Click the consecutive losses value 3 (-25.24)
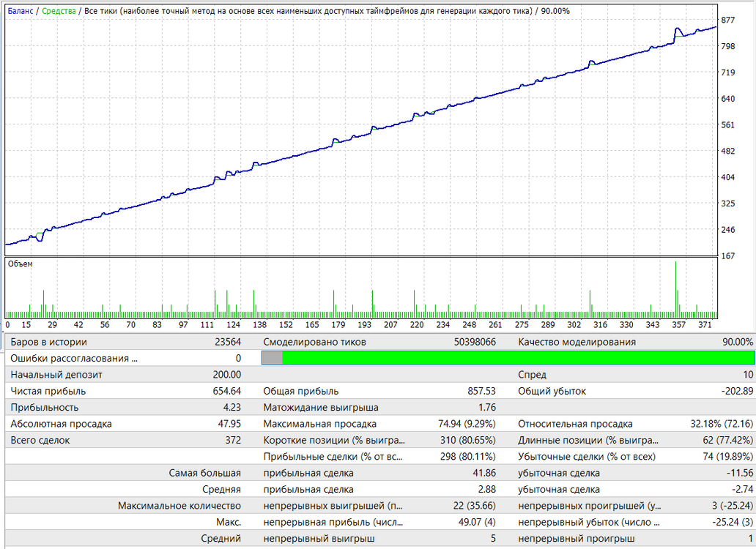The width and height of the screenshot is (756, 549). [733, 506]
